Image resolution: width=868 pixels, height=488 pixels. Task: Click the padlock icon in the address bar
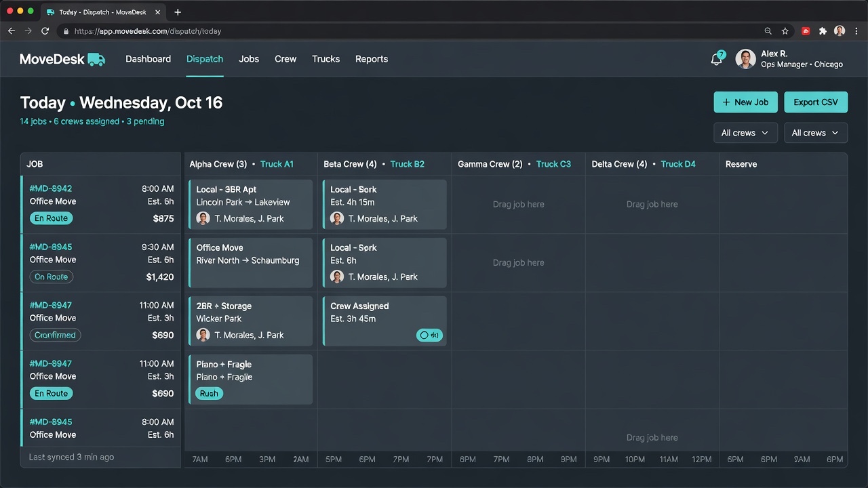click(x=66, y=31)
